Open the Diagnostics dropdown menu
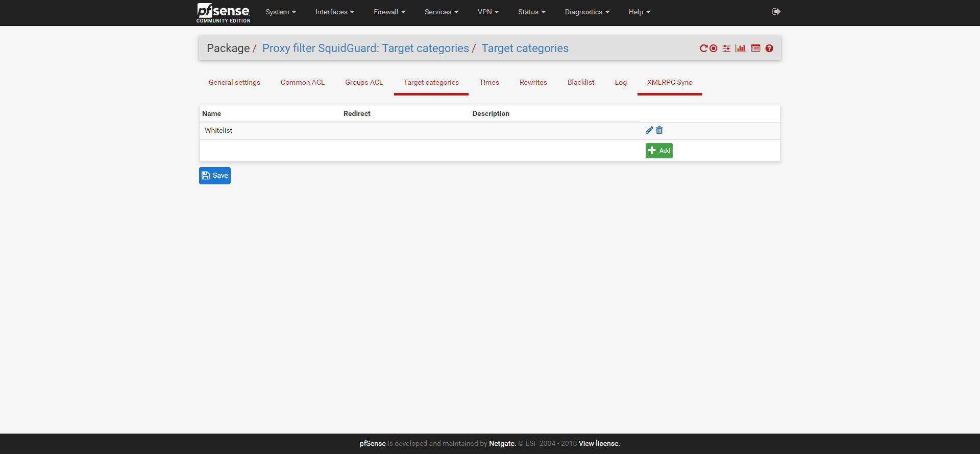The width and height of the screenshot is (980, 454). tap(586, 12)
